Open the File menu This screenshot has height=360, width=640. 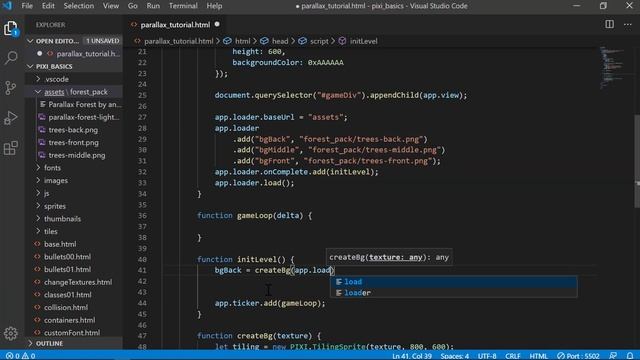(27, 6)
